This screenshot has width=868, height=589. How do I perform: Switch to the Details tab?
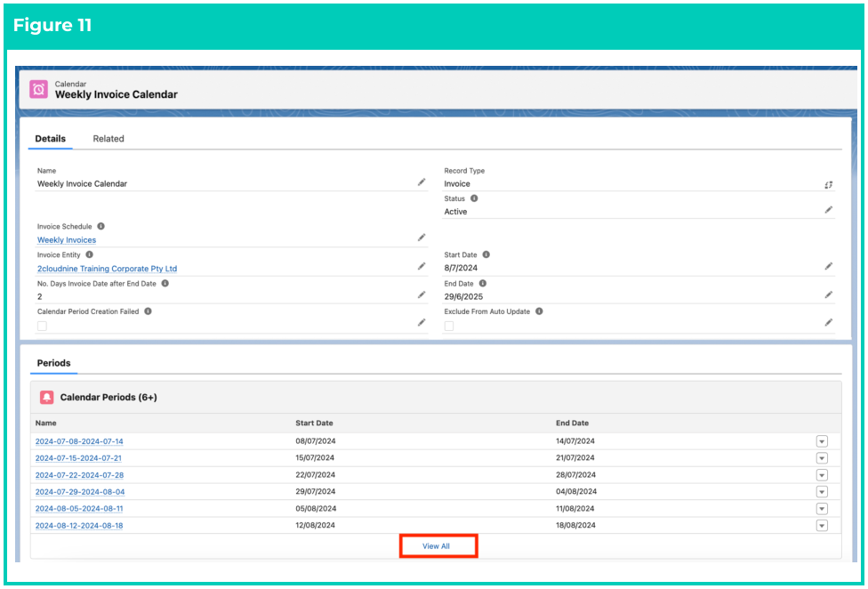[51, 139]
